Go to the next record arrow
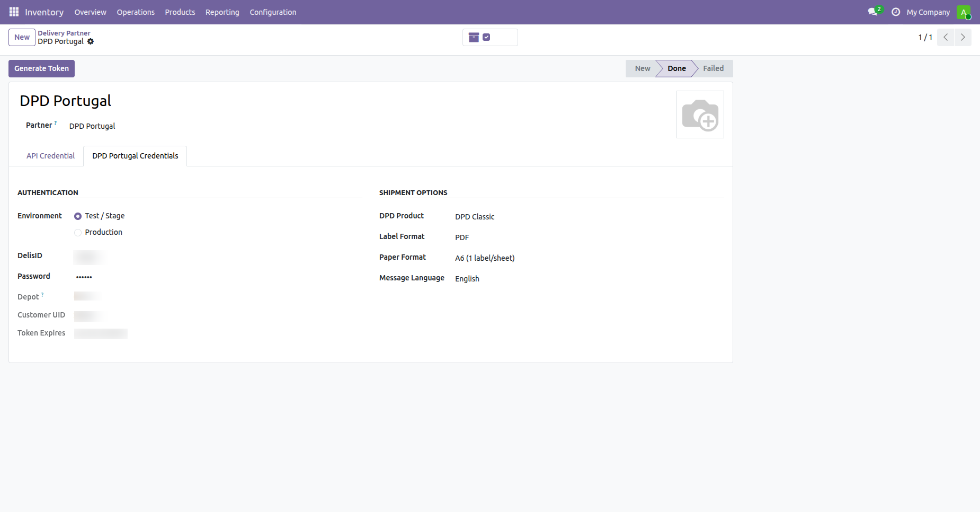Image resolution: width=980 pixels, height=512 pixels. pyautogui.click(x=963, y=37)
